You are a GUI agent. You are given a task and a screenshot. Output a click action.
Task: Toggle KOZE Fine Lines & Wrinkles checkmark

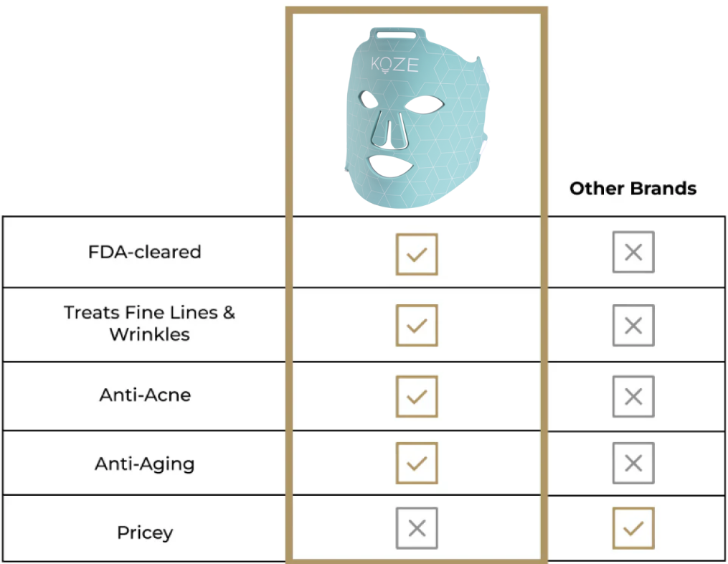[417, 325]
